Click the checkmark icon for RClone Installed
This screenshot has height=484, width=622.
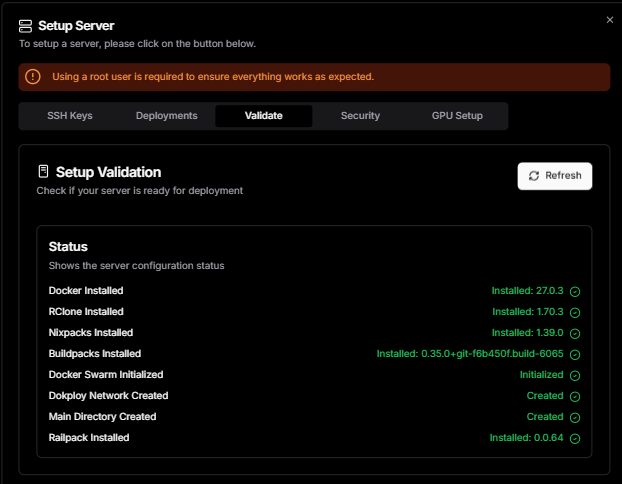pos(575,312)
